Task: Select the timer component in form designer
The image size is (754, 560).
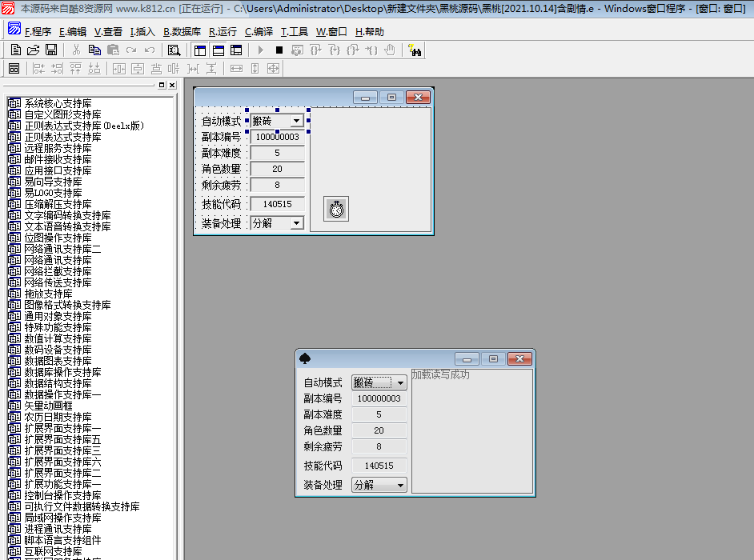Action: 336,209
